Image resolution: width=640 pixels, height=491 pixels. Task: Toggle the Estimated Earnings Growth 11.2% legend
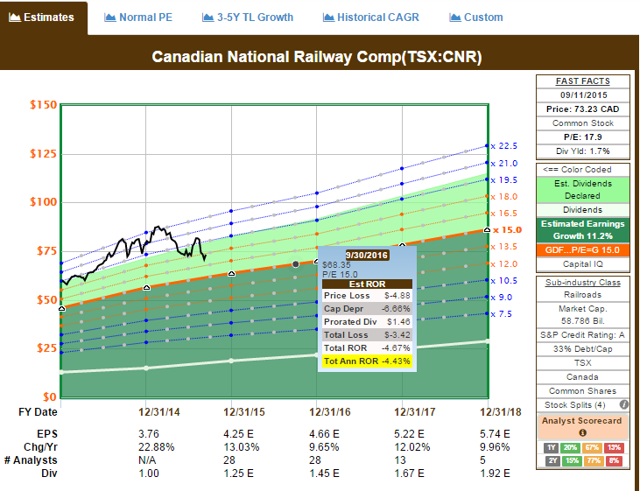coord(583,230)
